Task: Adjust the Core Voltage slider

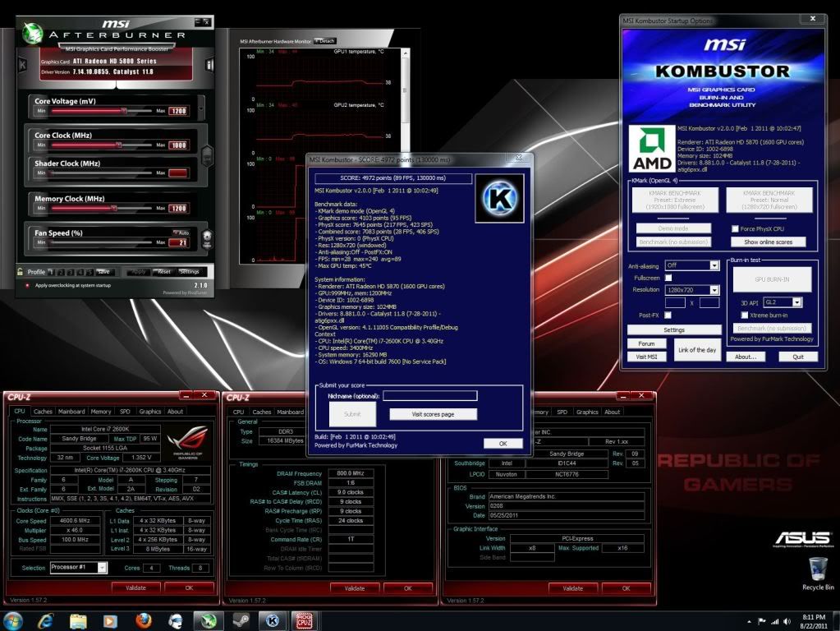Action: [x=102, y=111]
